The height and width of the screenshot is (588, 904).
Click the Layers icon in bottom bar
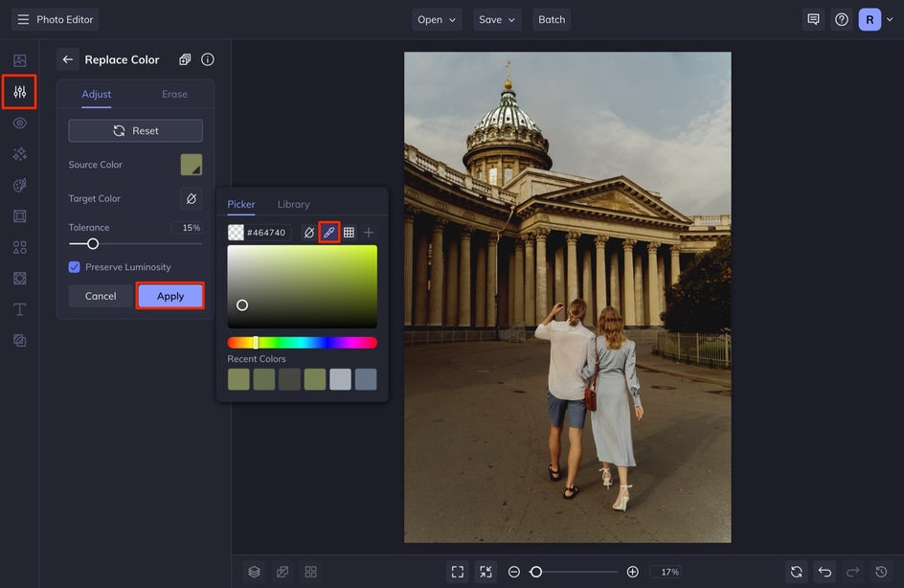254,572
